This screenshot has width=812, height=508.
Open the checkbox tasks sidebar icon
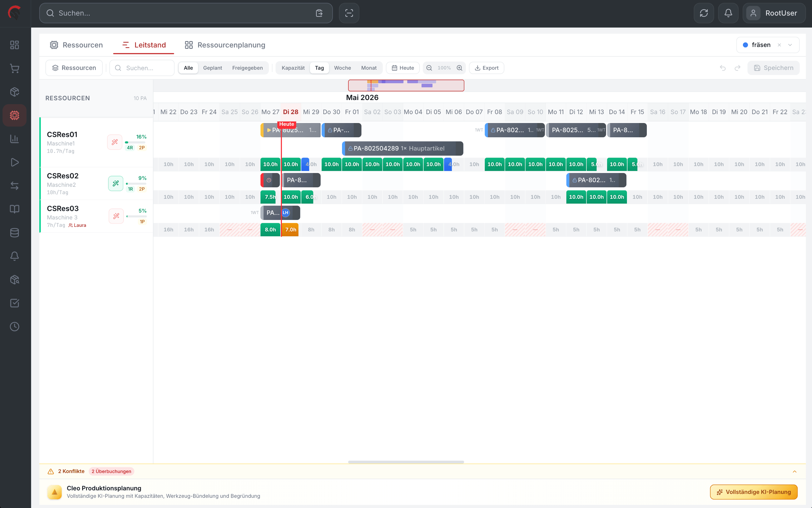[14, 303]
